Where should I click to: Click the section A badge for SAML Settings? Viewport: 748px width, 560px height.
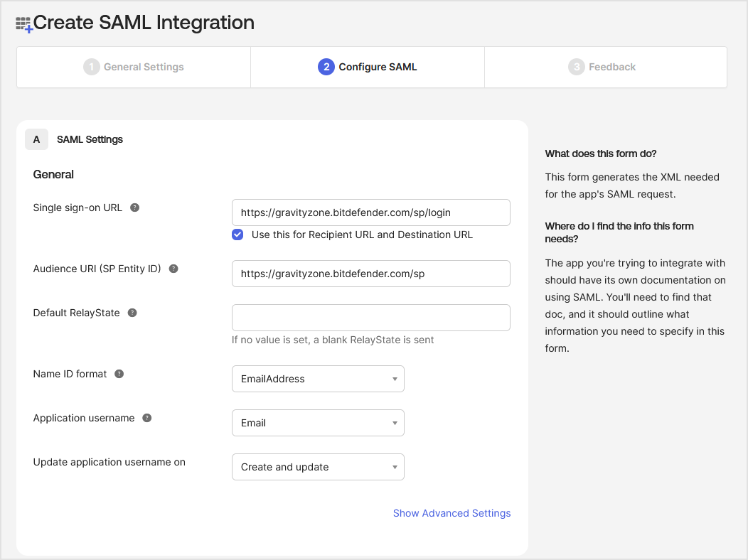coord(37,139)
